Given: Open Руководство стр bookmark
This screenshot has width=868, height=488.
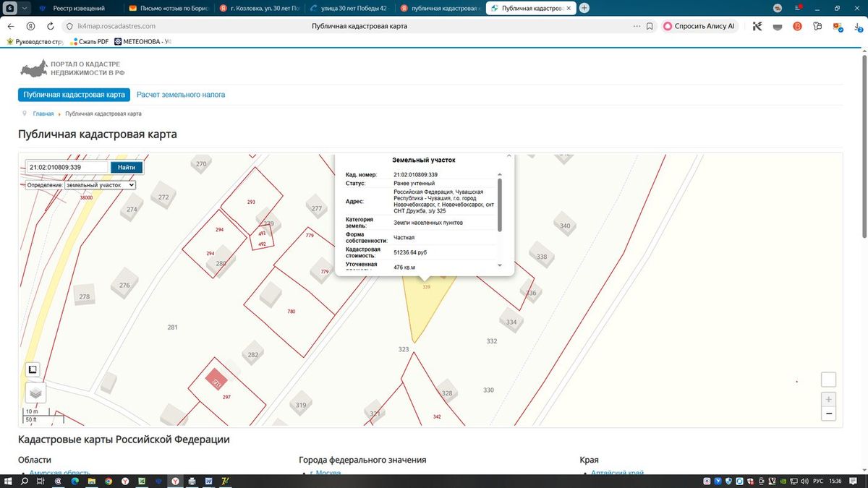Looking at the screenshot, I should point(35,41).
